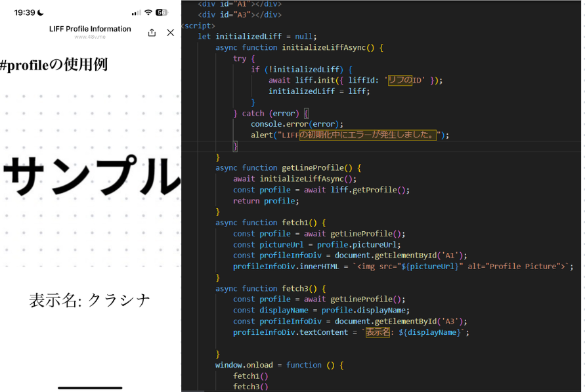Click the 'if (!initializedLiff)' line
Image resolution: width=585 pixels, height=392 pixels.
(301, 70)
